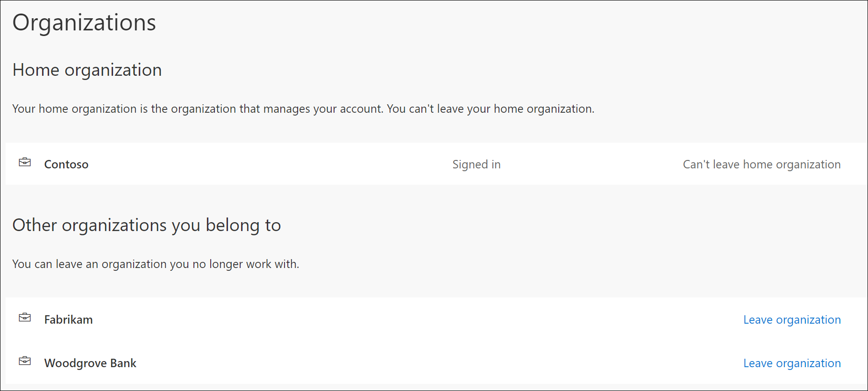Click Leave organization next to Woodgrove Bank
The width and height of the screenshot is (868, 391).
point(792,363)
